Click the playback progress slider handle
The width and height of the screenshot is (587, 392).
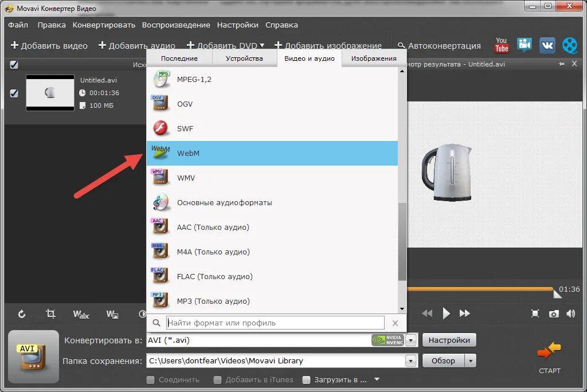point(557,294)
